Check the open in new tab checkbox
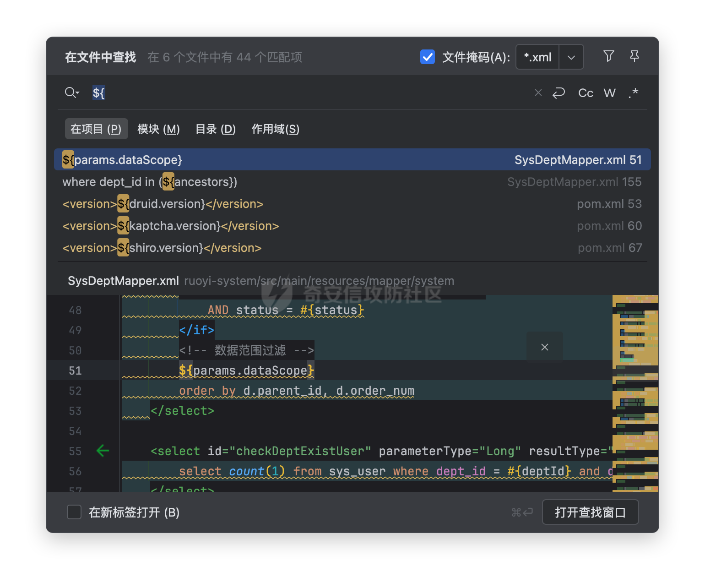 pos(74,512)
